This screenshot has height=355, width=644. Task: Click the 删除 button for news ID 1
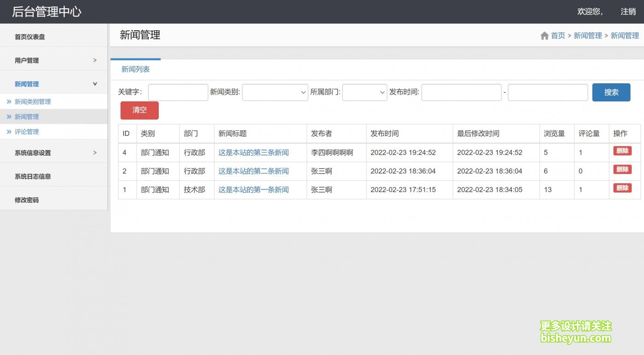[622, 188]
